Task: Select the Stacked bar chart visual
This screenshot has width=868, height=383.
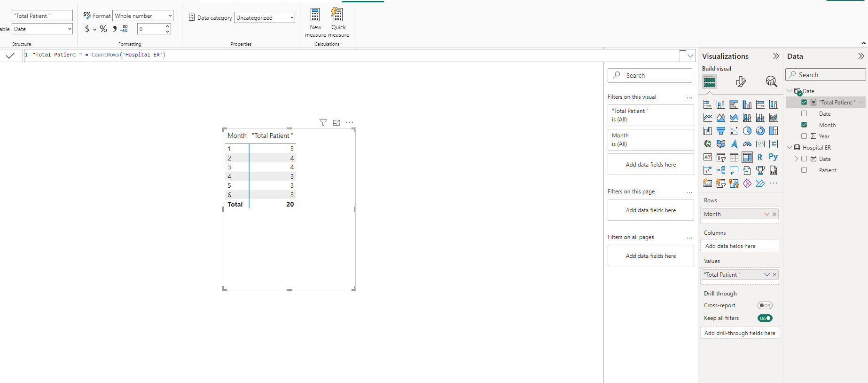Action: [x=707, y=104]
